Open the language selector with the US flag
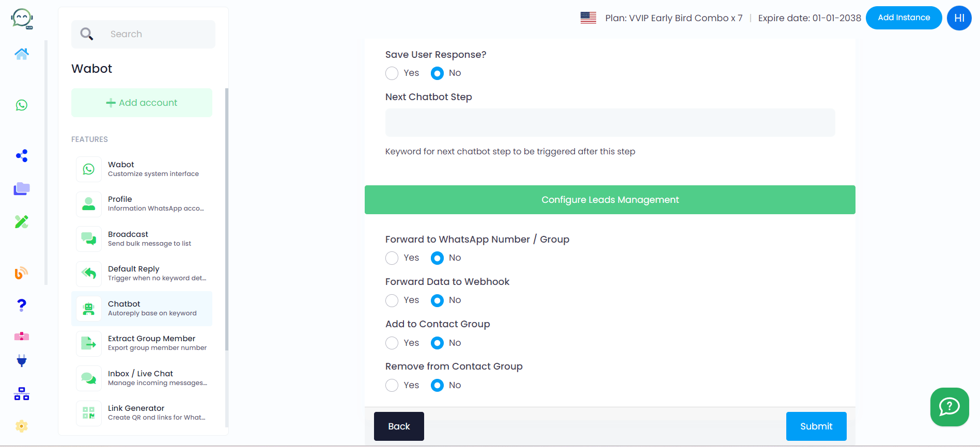980x447 pixels. [x=588, y=17]
